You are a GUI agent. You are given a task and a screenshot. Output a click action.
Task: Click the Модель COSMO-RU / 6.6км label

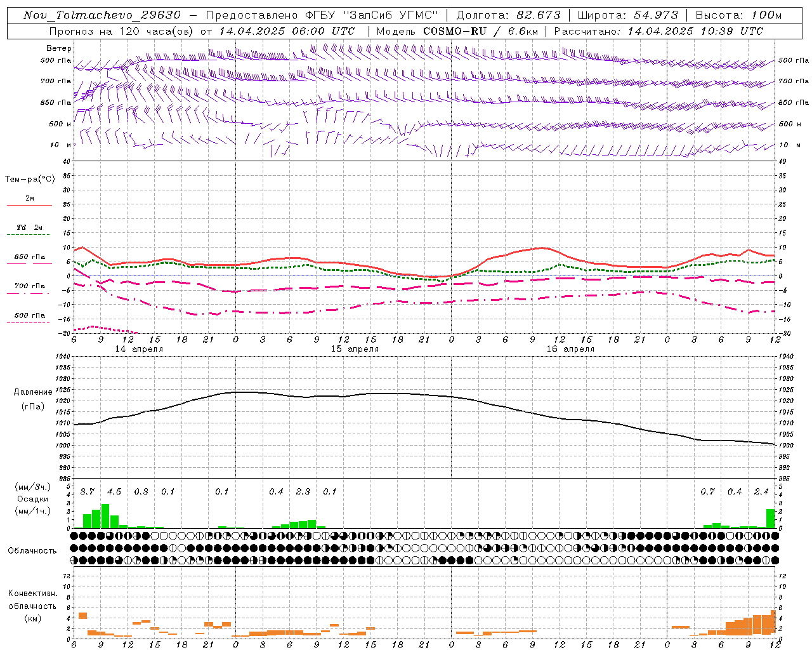tap(459, 31)
